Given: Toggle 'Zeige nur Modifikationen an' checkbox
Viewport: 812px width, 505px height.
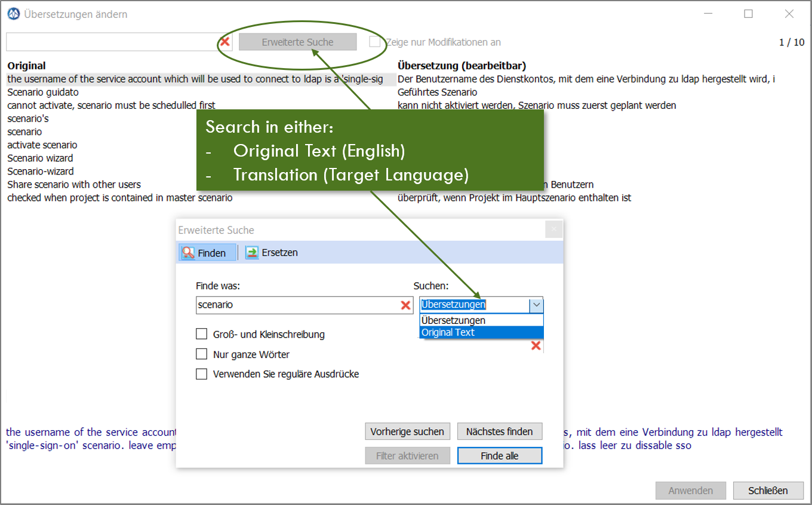Looking at the screenshot, I should 374,42.
